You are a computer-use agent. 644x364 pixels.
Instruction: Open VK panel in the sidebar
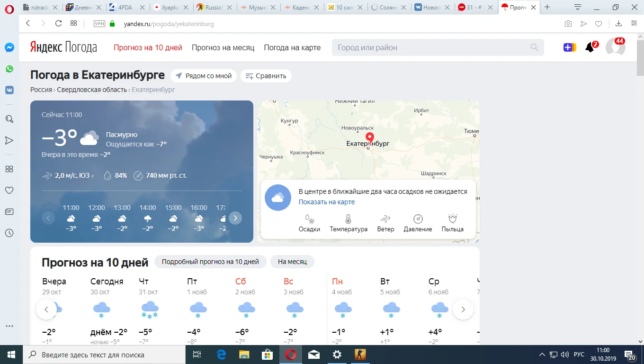tap(9, 90)
